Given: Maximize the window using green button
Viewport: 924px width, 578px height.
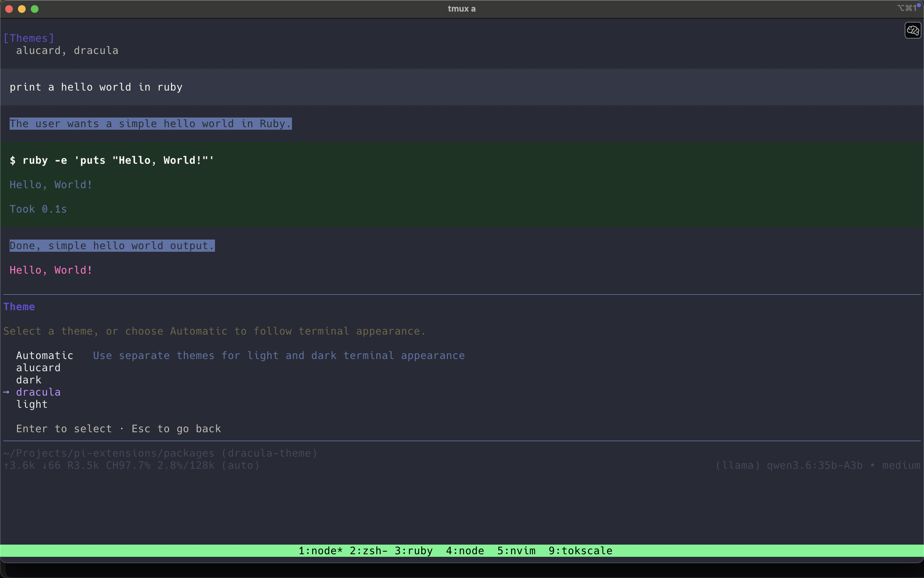Looking at the screenshot, I should (35, 9).
